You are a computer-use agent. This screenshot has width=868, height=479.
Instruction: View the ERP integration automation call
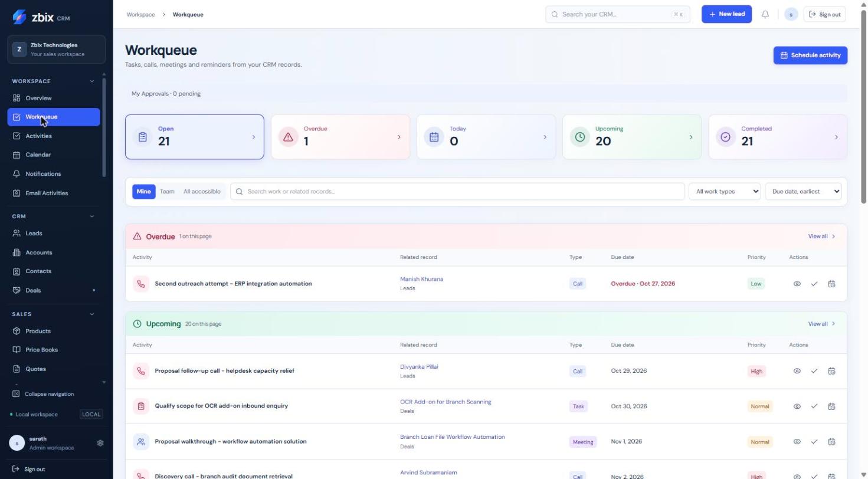tap(797, 284)
